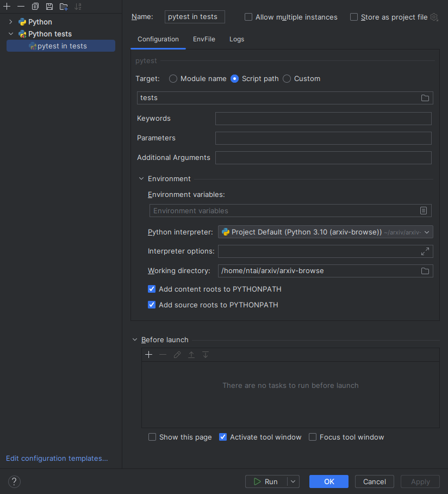Move Before launch task down

[206, 355]
